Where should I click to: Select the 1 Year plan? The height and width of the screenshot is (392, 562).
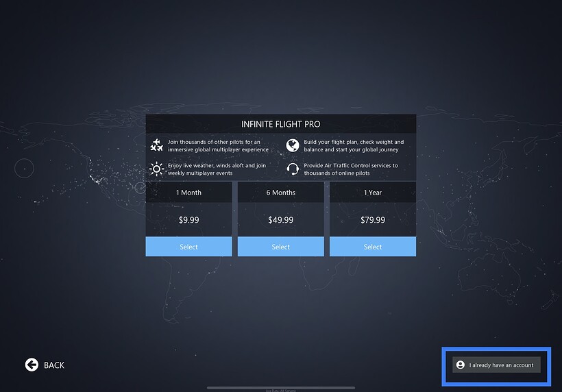373,247
